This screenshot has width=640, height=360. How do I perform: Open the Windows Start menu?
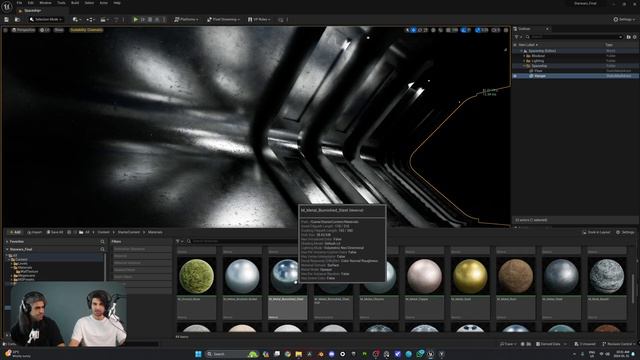coord(198,354)
